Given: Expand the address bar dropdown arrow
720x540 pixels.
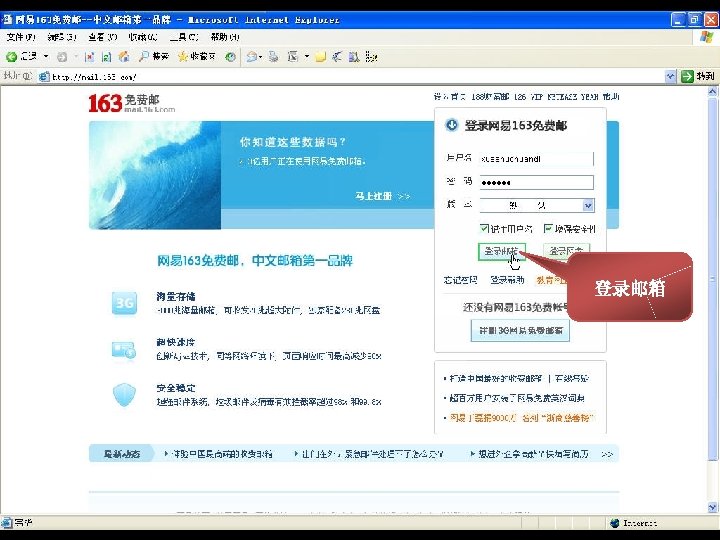Looking at the screenshot, I should pyautogui.click(x=670, y=76).
